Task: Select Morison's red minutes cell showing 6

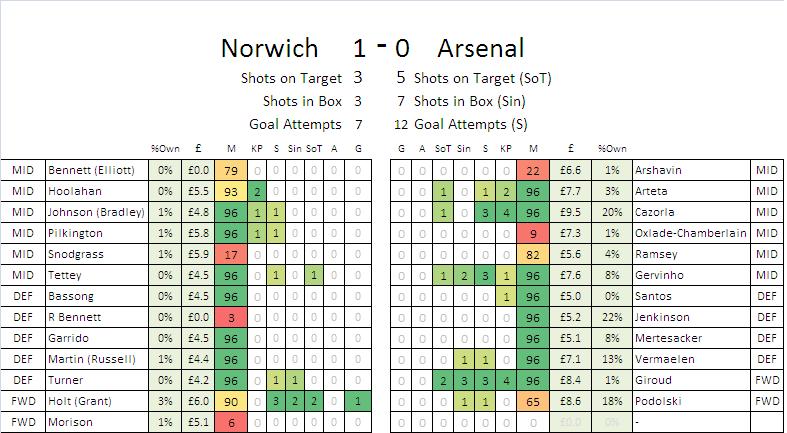Action: pyautogui.click(x=230, y=422)
